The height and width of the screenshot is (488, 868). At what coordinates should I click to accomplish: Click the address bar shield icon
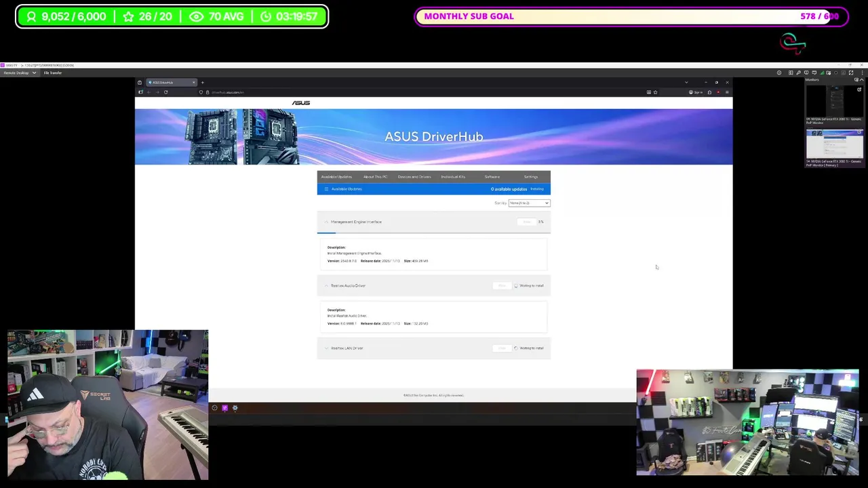click(201, 92)
